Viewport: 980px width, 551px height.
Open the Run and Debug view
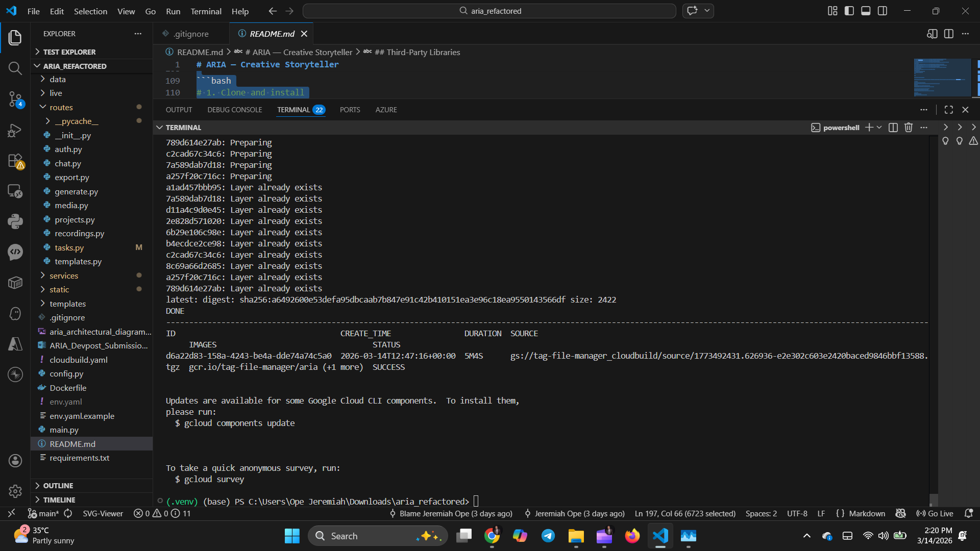(x=15, y=130)
